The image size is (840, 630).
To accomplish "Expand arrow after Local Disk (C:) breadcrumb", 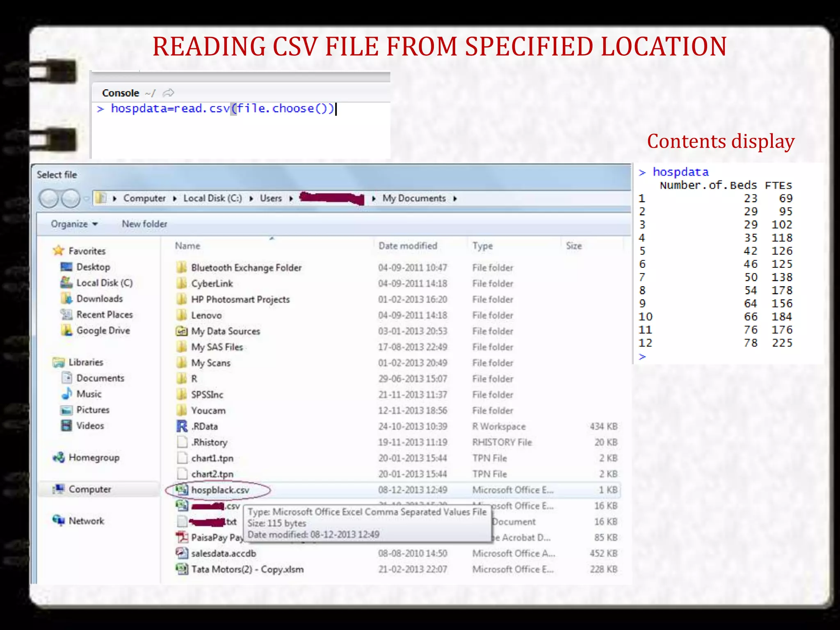I will (x=251, y=199).
